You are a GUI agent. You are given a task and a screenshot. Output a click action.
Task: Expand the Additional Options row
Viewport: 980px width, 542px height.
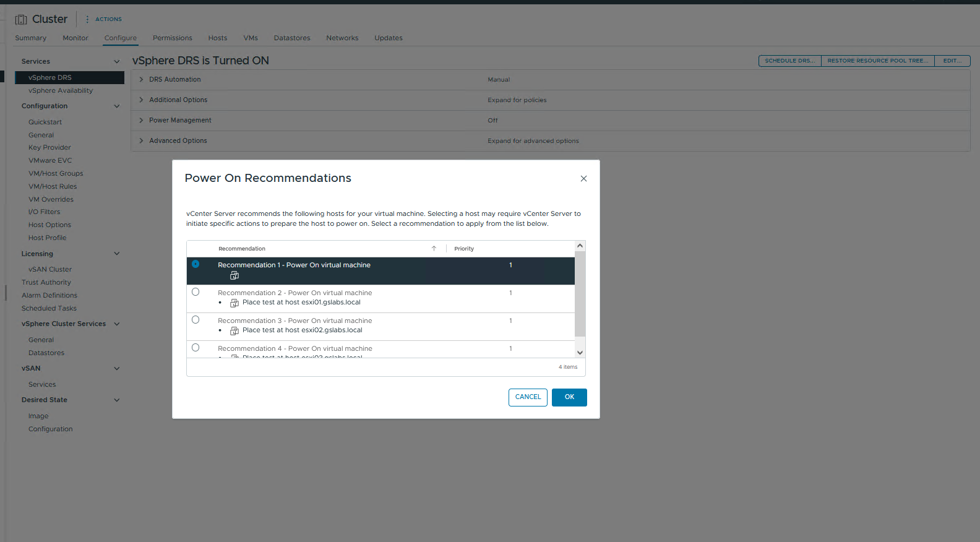coord(141,100)
